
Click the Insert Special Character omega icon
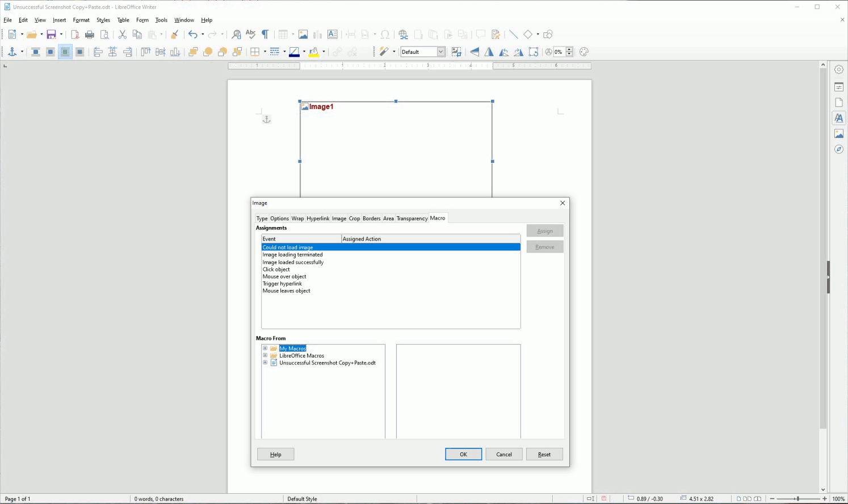click(385, 35)
